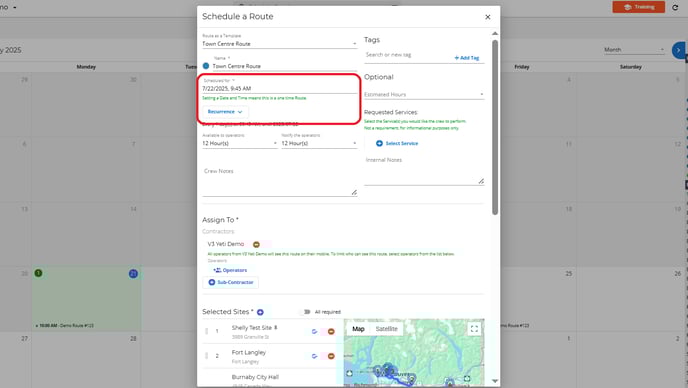Click the Operators add button
The image size is (688, 388).
click(230, 270)
